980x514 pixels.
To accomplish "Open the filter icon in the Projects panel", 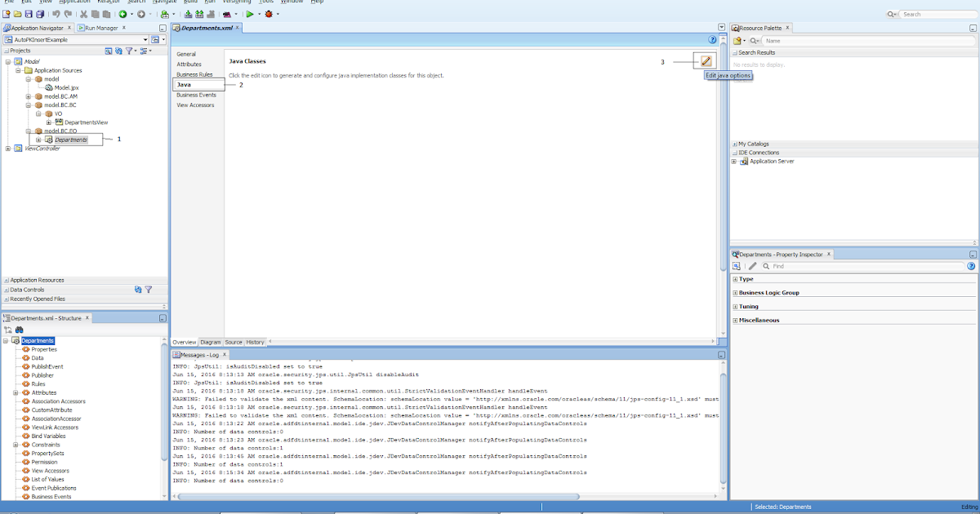I will click(131, 50).
